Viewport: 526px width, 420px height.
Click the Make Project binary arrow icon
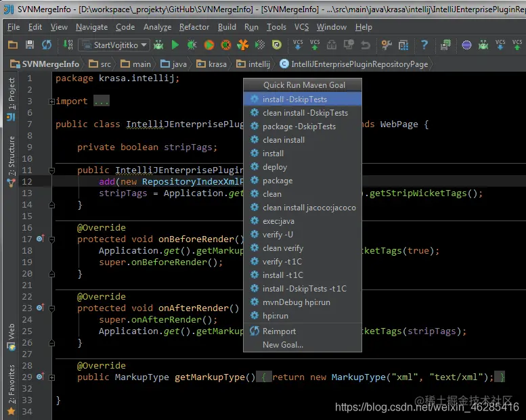68,45
